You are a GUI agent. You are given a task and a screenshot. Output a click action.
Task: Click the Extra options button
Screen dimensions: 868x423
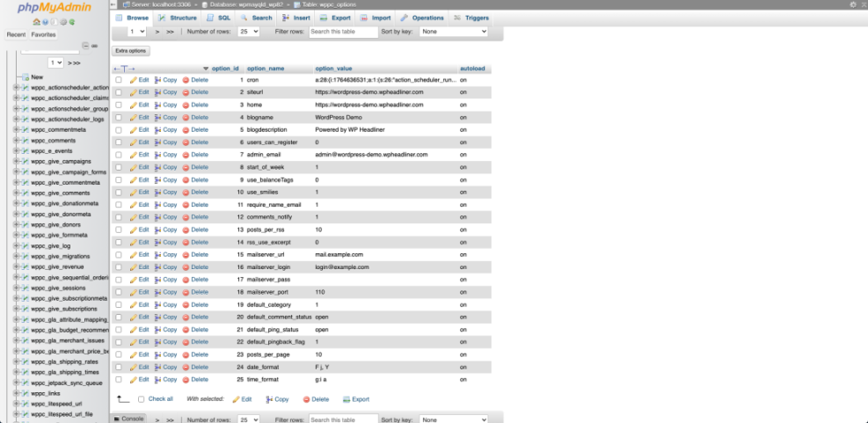(x=131, y=51)
